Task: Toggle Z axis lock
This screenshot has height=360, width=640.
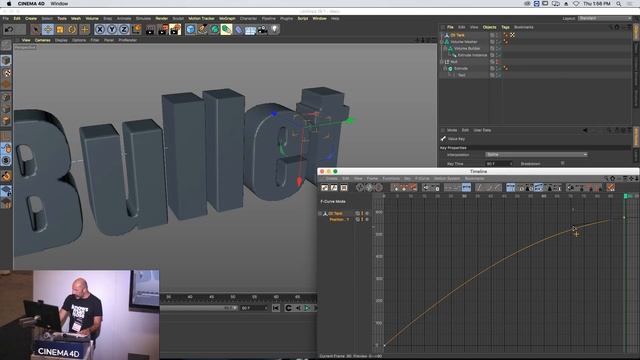Action: tap(124, 29)
